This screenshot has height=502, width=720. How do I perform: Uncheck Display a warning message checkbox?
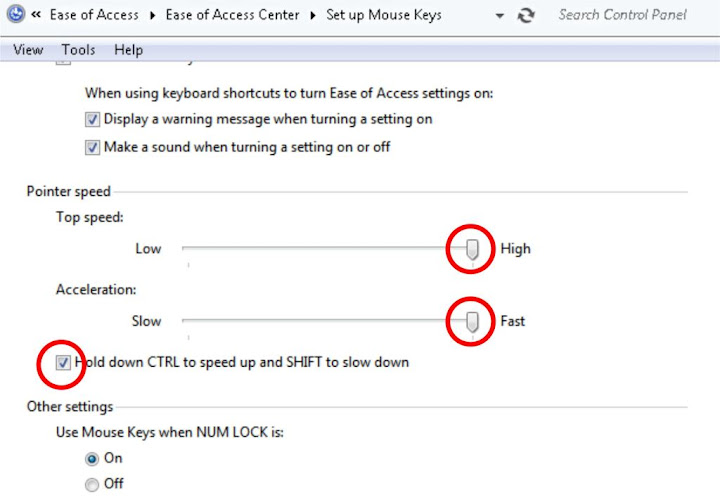point(93,119)
